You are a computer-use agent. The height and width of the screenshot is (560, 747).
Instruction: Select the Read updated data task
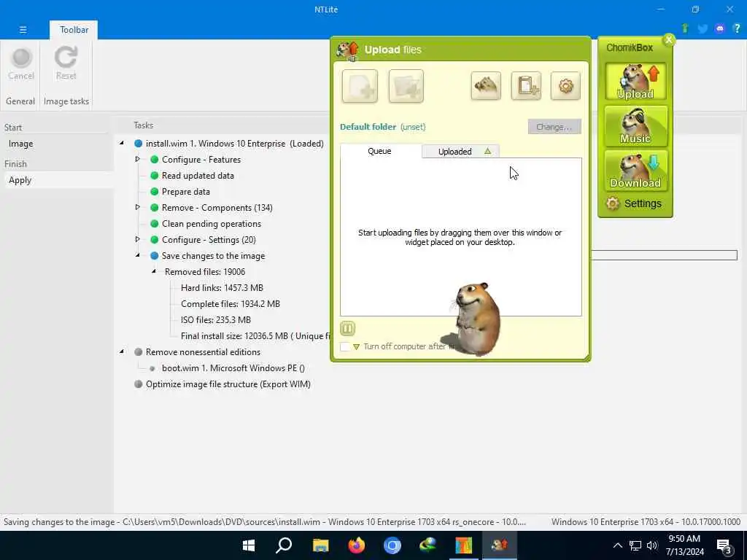pos(198,176)
